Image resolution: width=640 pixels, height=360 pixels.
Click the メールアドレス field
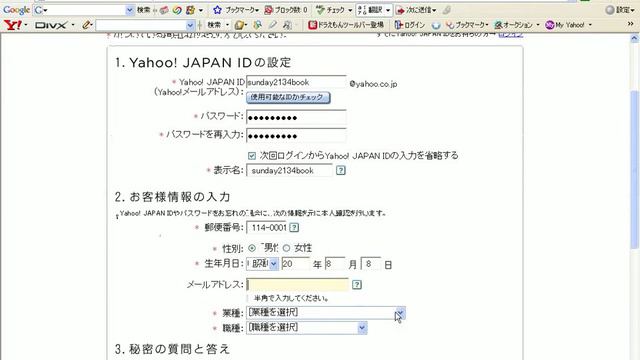pos(298,284)
